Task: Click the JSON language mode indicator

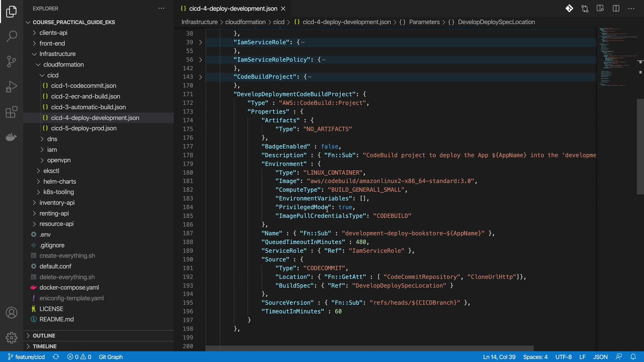Action: pyautogui.click(x=600, y=357)
